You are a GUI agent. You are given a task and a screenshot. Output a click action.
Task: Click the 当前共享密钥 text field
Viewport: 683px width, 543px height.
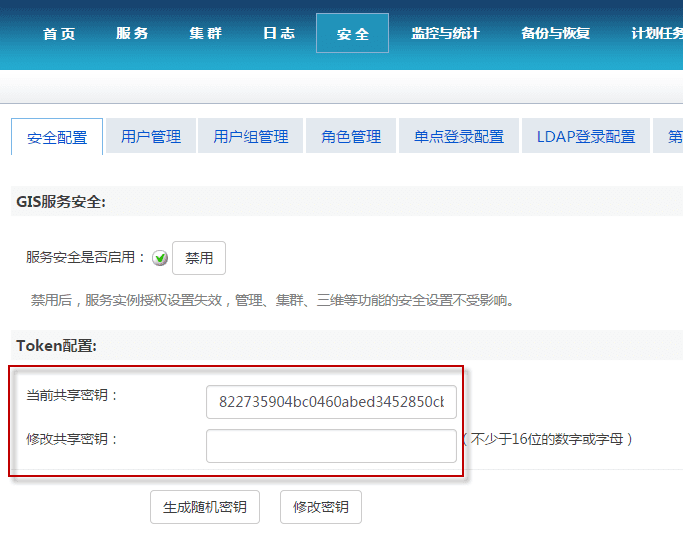[331, 402]
